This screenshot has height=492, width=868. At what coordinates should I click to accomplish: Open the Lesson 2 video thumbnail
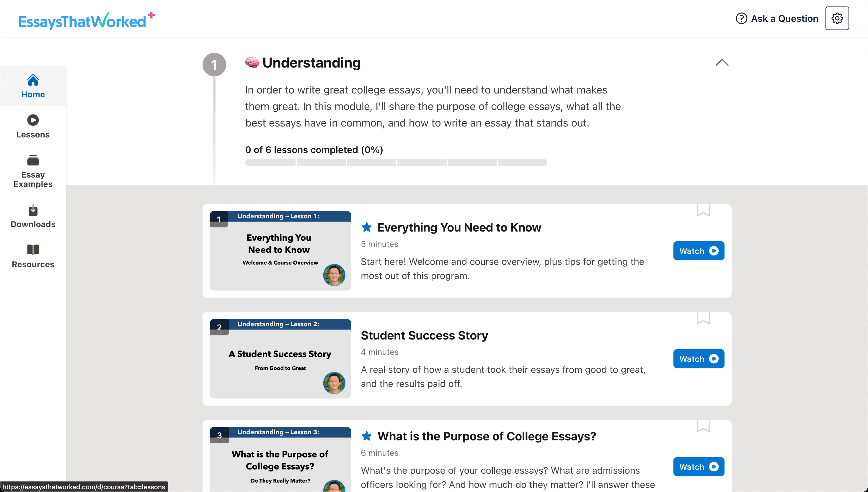(280, 359)
